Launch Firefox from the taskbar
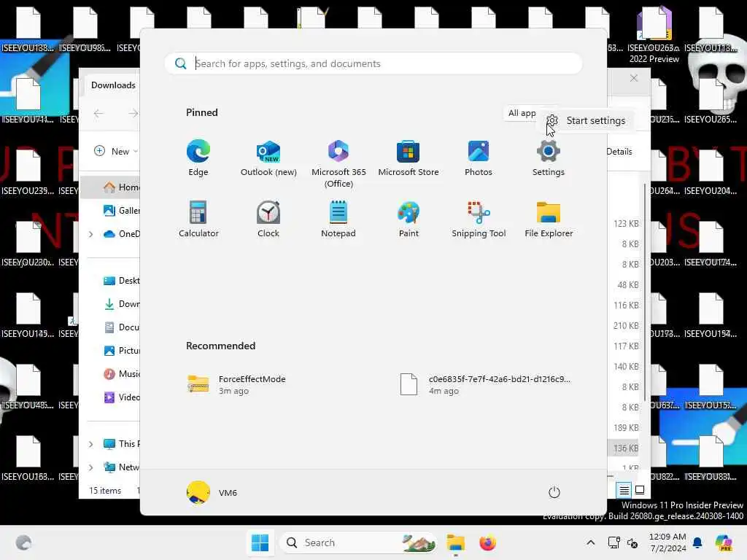Screen dimensions: 747x560 [487, 542]
